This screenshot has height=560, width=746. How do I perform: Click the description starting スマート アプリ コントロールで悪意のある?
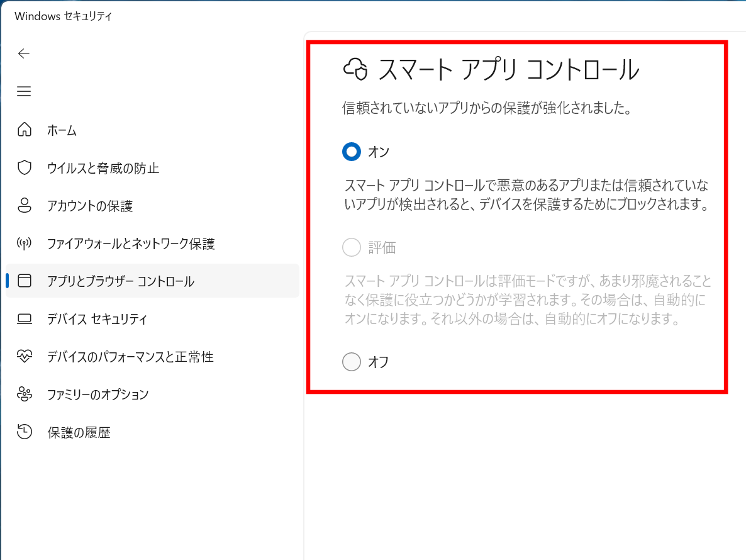pos(527,194)
